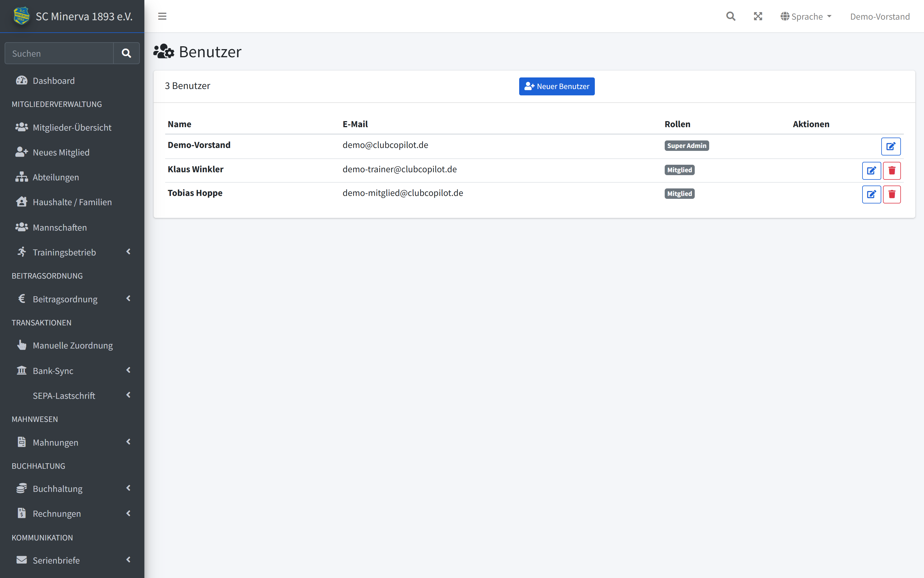Click the Buchhaltung coins icon
The width and height of the screenshot is (924, 578).
pos(21,488)
